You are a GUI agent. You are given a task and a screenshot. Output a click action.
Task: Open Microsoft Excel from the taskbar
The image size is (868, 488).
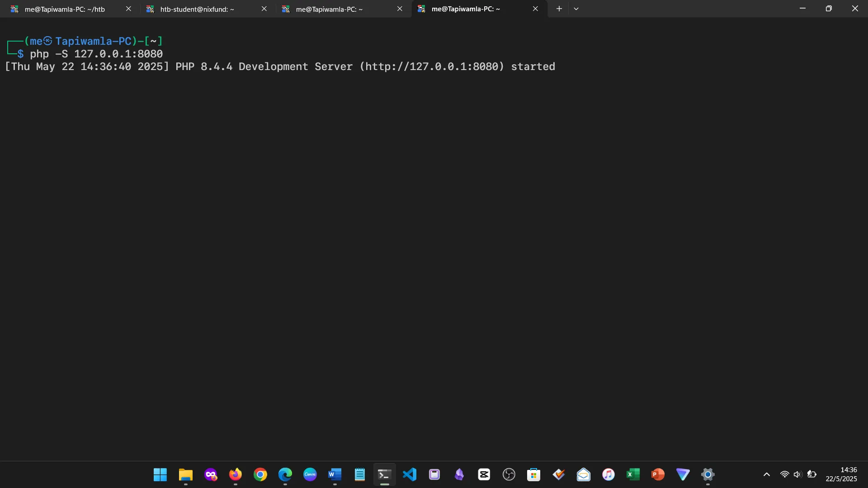pos(633,475)
